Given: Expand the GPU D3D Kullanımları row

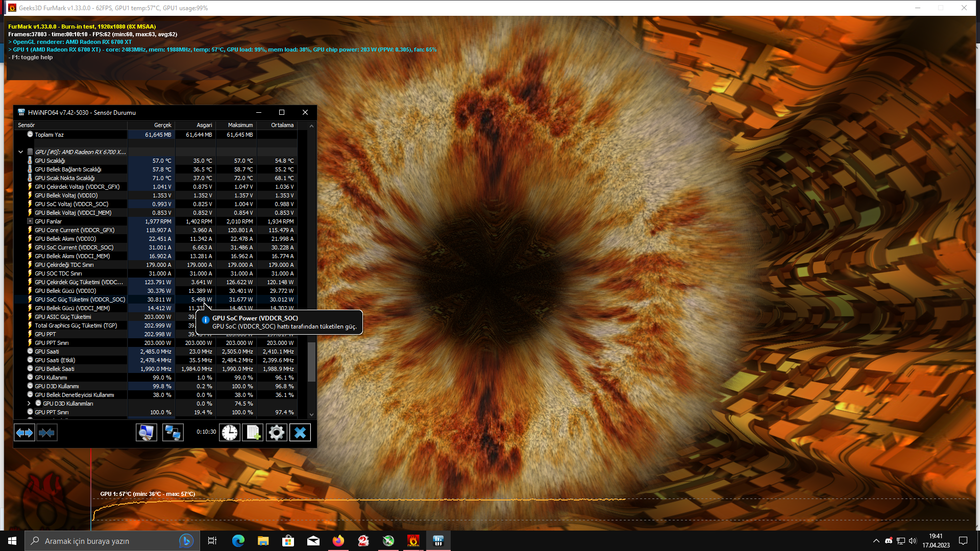Looking at the screenshot, I should click(x=29, y=404).
